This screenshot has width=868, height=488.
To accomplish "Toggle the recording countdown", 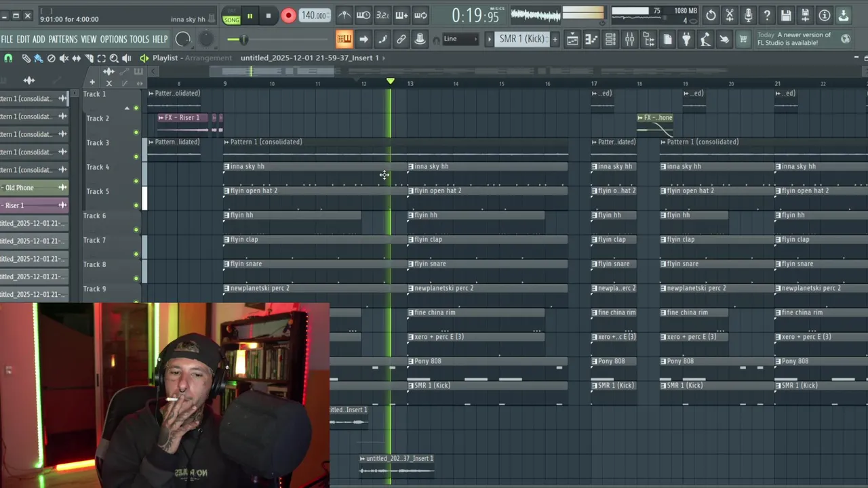I will coord(382,15).
